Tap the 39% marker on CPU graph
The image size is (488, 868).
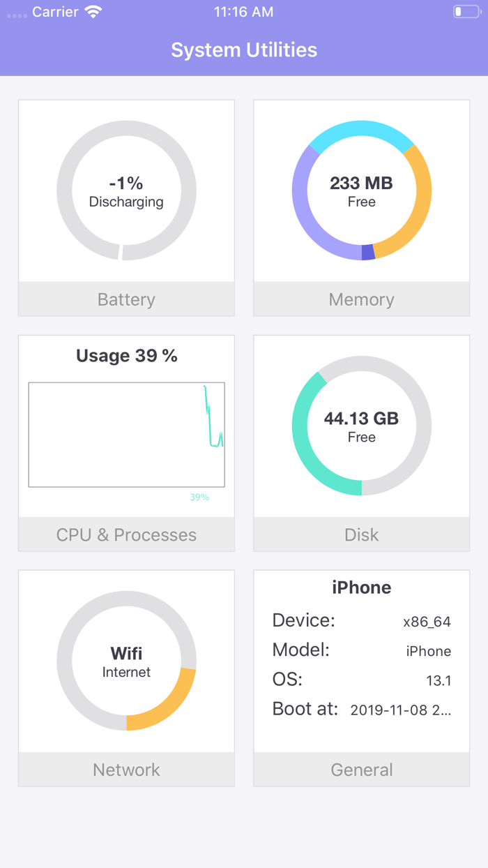199,497
